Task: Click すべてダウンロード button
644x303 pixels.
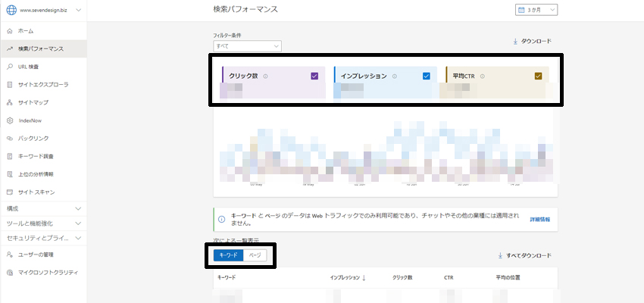Action: 524,255
